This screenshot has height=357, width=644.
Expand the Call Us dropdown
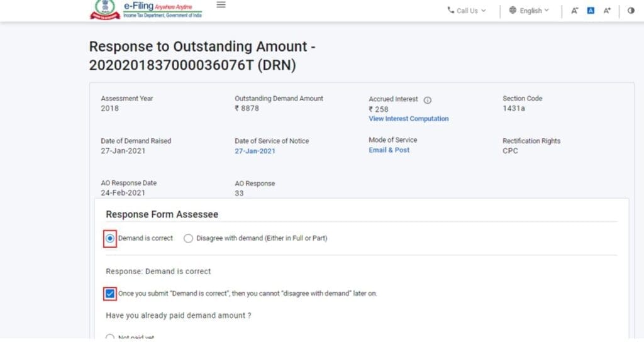(x=467, y=11)
